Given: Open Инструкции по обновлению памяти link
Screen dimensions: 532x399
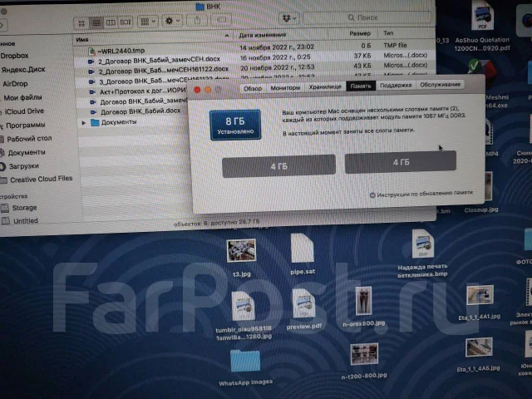Looking at the screenshot, I should [x=421, y=194].
